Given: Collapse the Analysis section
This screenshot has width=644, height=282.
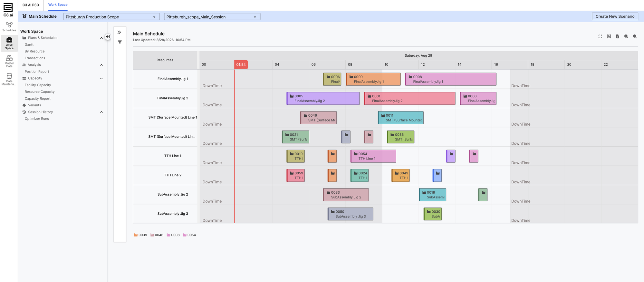Looking at the screenshot, I should click(x=101, y=65).
